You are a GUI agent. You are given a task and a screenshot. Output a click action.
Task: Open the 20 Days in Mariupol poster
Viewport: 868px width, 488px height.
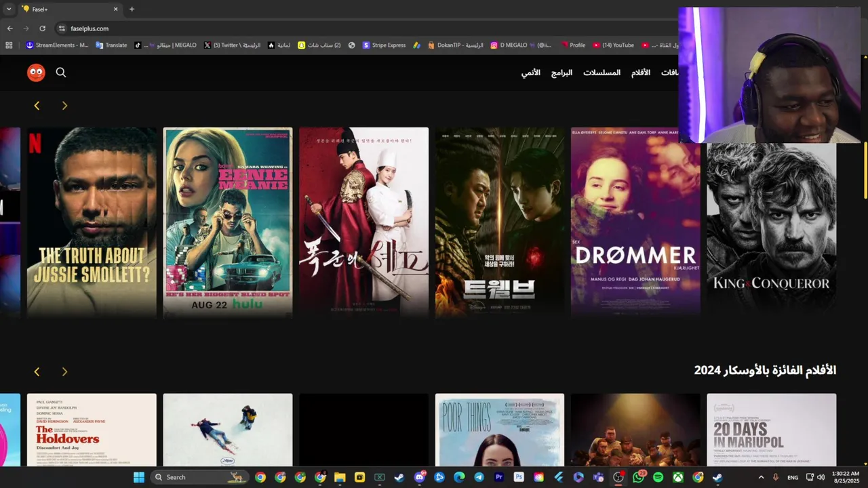(x=772, y=430)
